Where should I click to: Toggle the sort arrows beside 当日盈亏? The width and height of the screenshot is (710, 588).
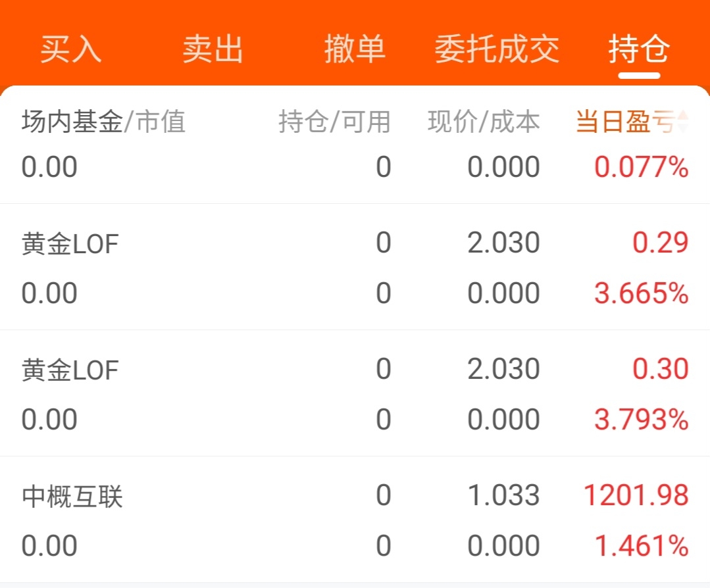point(684,122)
